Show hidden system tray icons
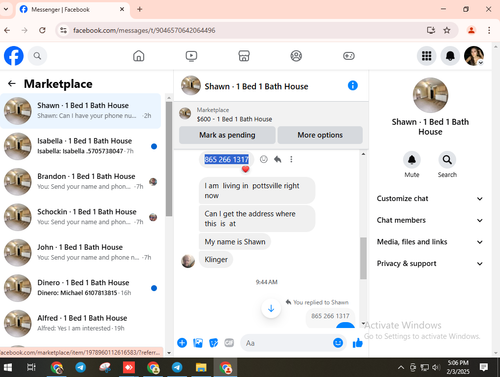The height and width of the screenshot is (377, 500). tap(401, 367)
